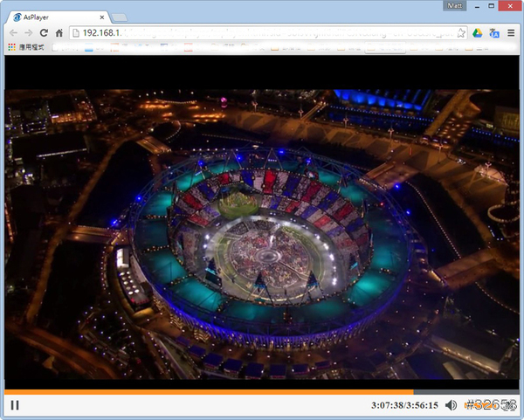Open the Chrome hamburger menu
Viewport: 524px width, 420px height.
511,33
